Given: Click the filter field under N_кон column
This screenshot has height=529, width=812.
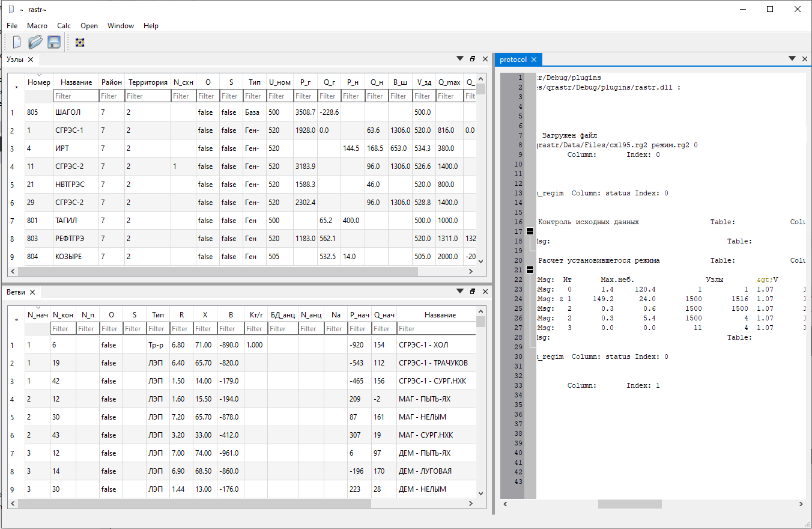Looking at the screenshot, I should (63, 329).
